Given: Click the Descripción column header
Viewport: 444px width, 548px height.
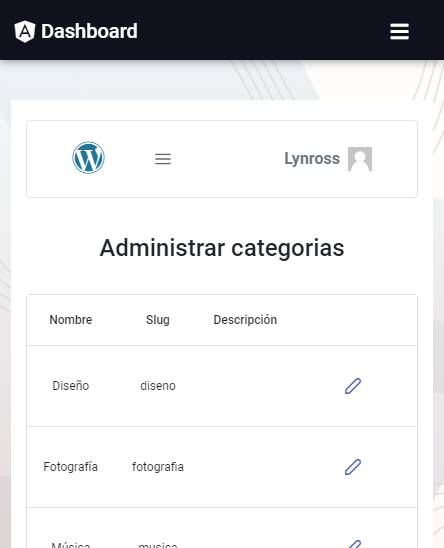Looking at the screenshot, I should (245, 320).
